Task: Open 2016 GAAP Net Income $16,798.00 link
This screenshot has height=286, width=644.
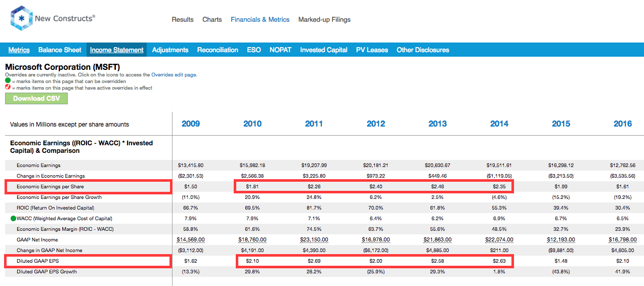Action: [x=623, y=240]
